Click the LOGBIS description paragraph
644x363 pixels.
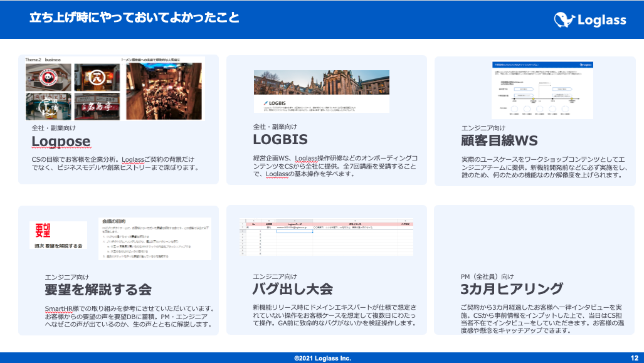pyautogui.click(x=335, y=166)
